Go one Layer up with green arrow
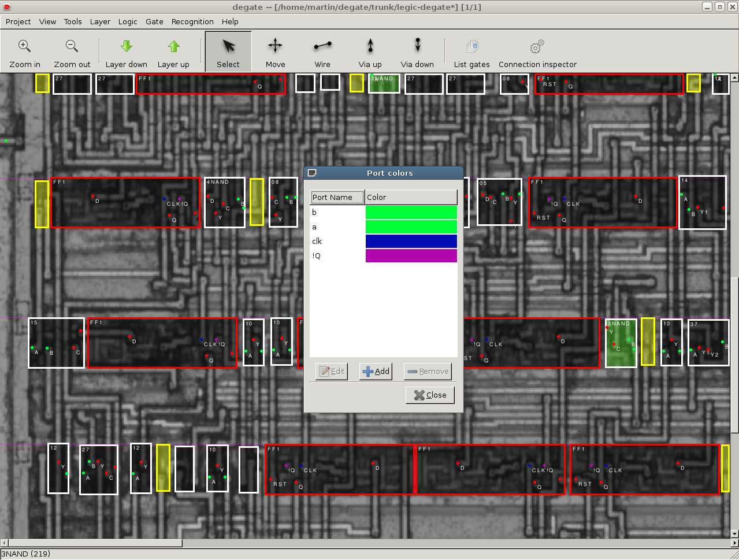 click(173, 46)
